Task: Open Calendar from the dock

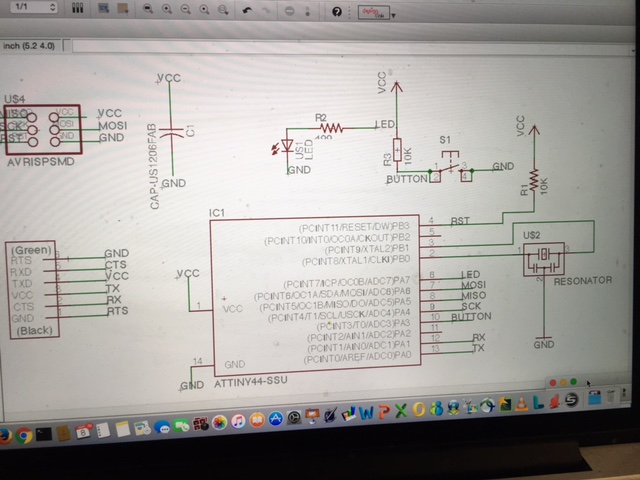Action: pyautogui.click(x=83, y=431)
